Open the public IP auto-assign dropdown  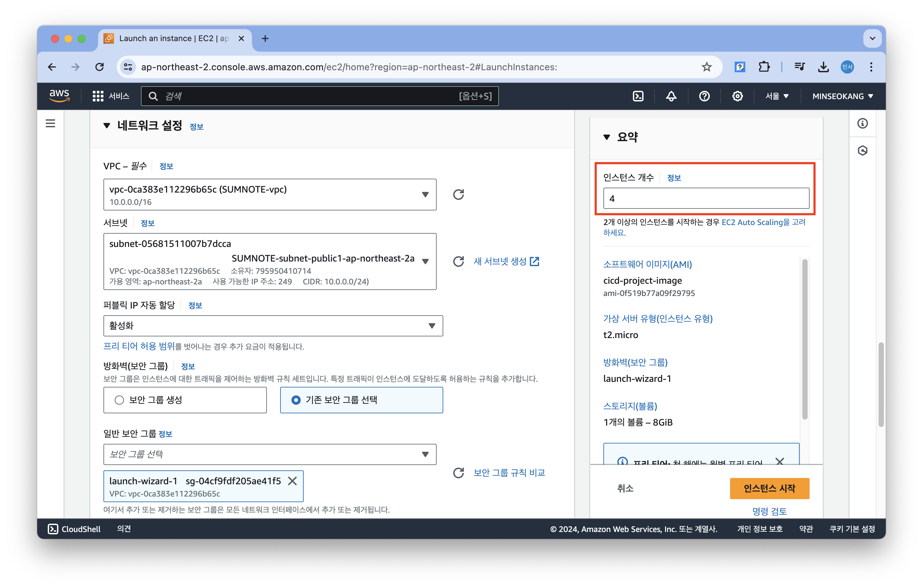click(273, 326)
